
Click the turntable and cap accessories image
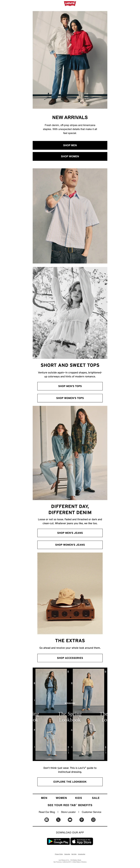click(x=70, y=593)
